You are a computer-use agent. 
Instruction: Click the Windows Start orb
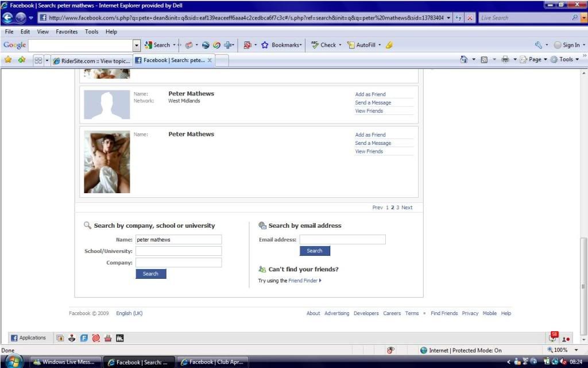(14, 362)
